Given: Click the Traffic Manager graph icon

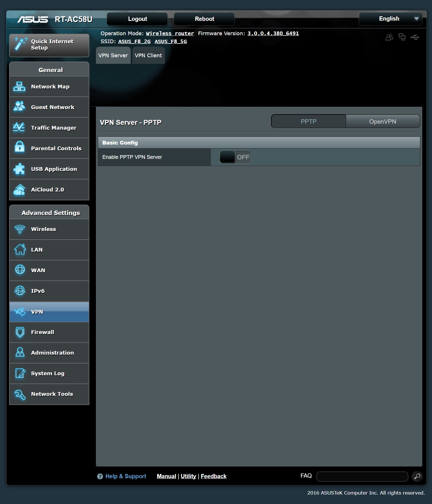Looking at the screenshot, I should (x=19, y=127).
